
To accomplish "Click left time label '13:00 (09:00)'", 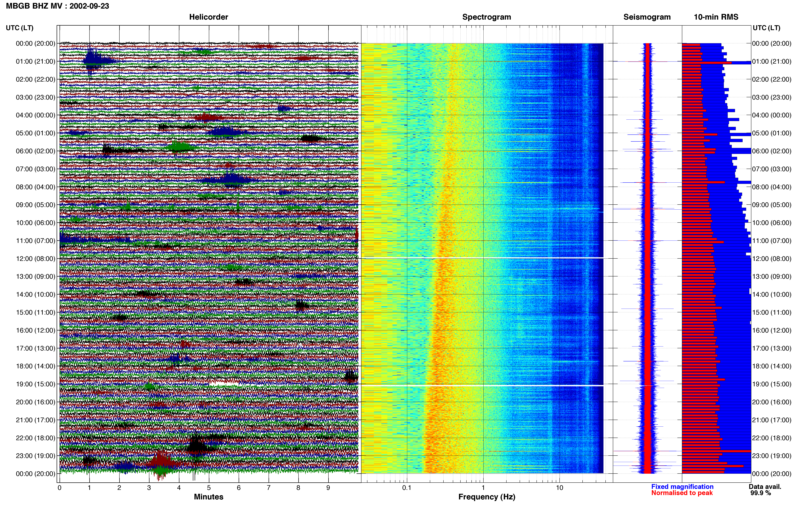I will click(x=36, y=277).
